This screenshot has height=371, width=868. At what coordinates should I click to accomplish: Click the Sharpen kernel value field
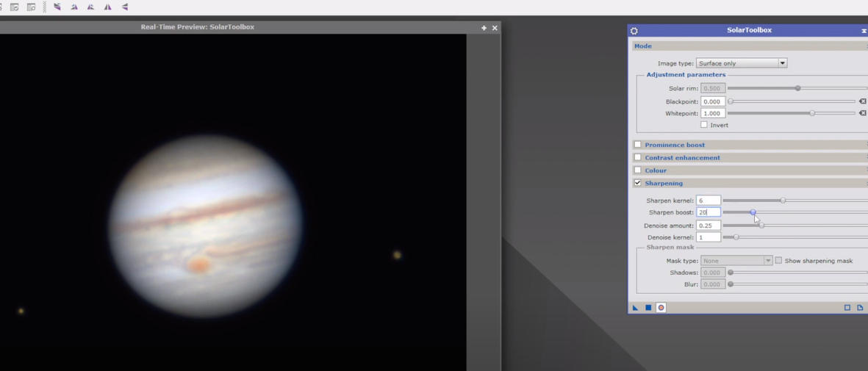pyautogui.click(x=709, y=201)
